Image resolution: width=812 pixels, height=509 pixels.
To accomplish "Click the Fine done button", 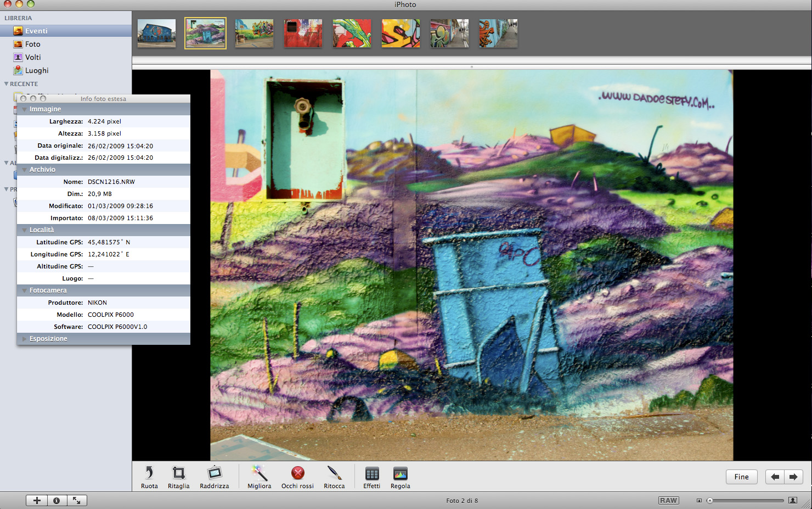I will [x=741, y=477].
